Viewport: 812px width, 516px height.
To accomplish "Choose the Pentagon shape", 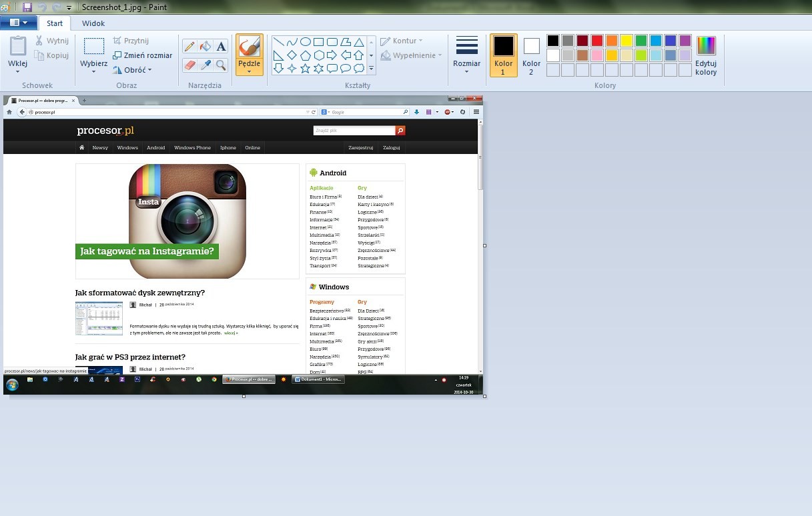I will click(306, 55).
